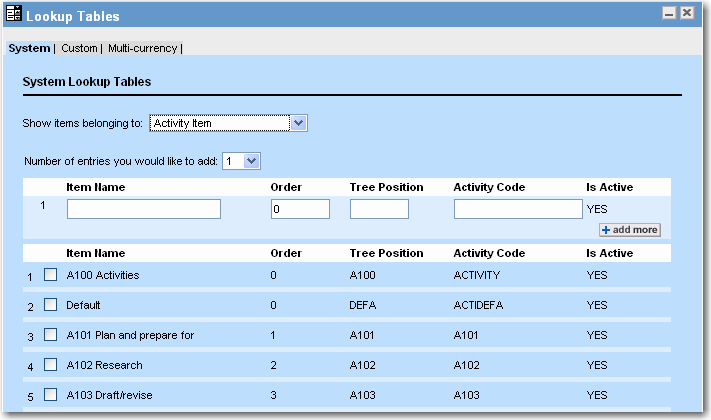711x420 pixels.
Task: Click the 'A100 Activities' item name
Action: click(103, 275)
